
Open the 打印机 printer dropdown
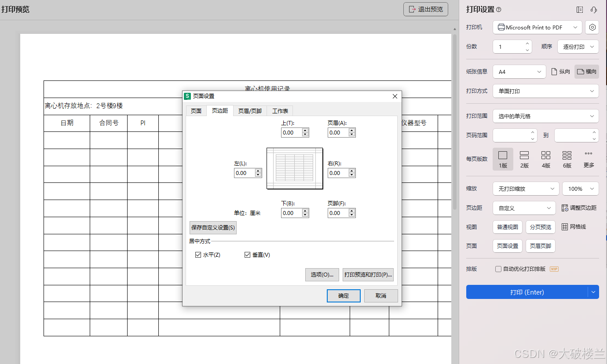(537, 27)
